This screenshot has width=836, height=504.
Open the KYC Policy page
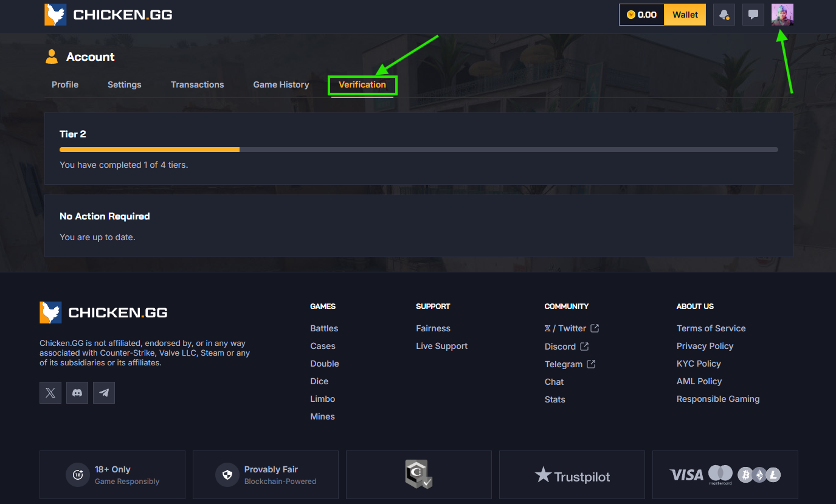(699, 363)
